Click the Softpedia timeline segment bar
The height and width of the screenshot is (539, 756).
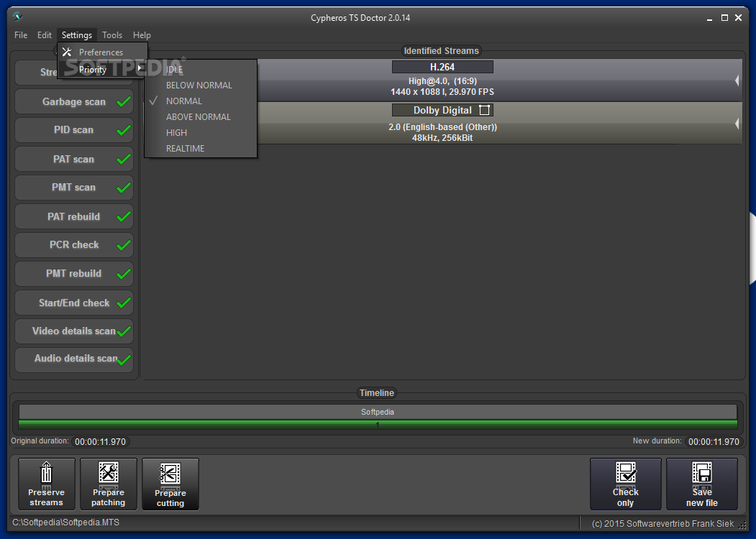378,412
